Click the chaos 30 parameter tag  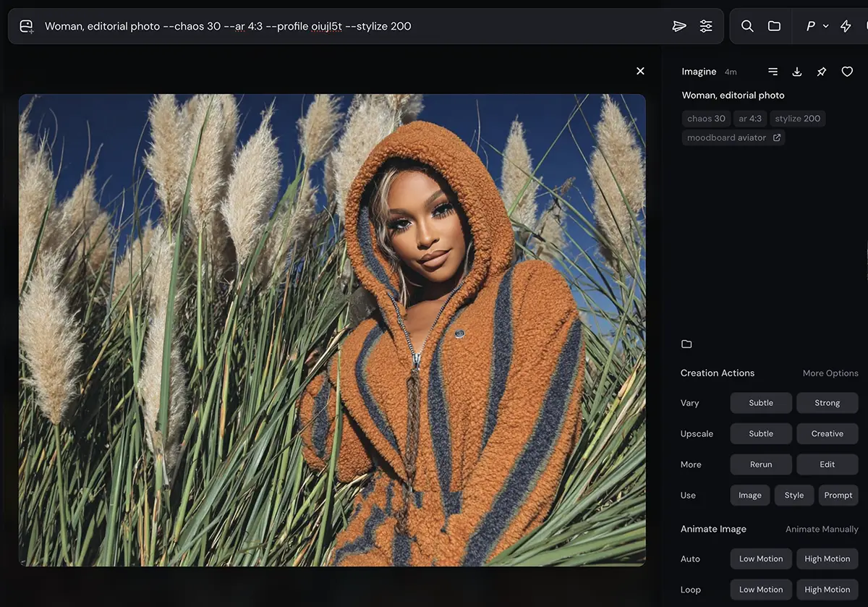[x=706, y=119]
